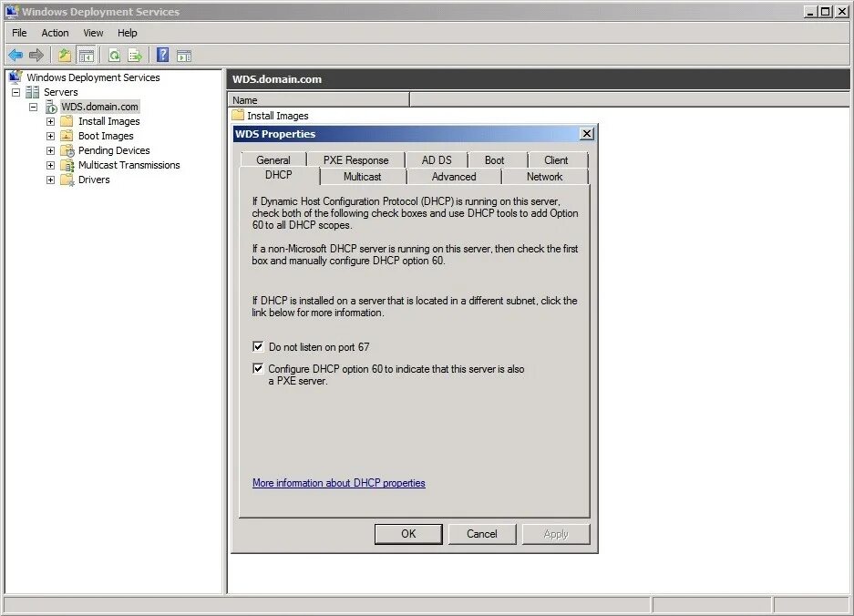Switch to the Advanced tab
Viewport: 854px width, 616px height.
click(454, 177)
